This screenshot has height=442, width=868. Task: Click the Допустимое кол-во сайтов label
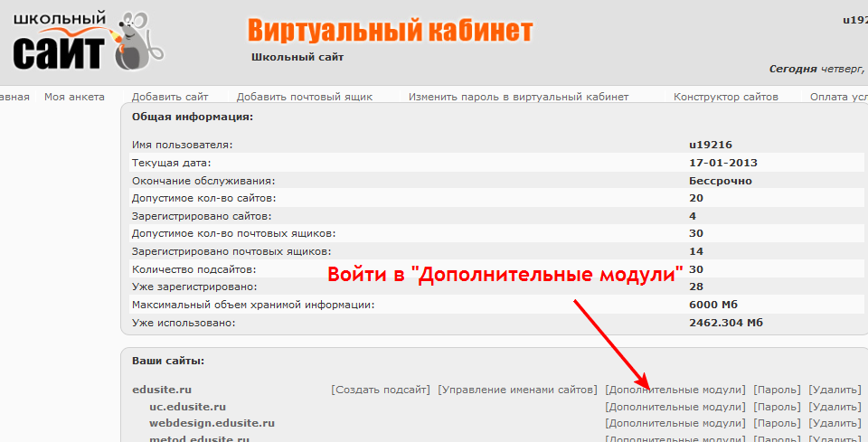coord(203,198)
